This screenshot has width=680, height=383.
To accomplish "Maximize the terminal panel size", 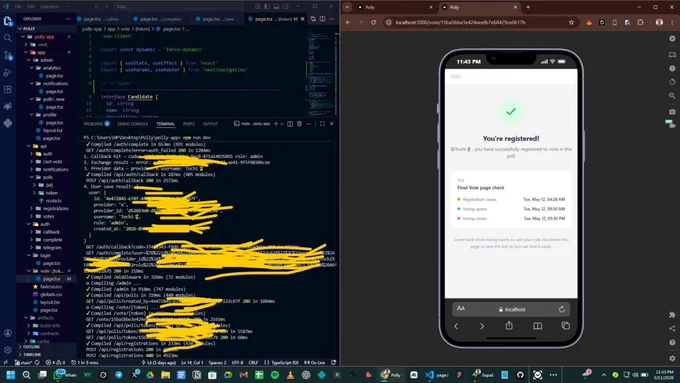I will point(322,124).
